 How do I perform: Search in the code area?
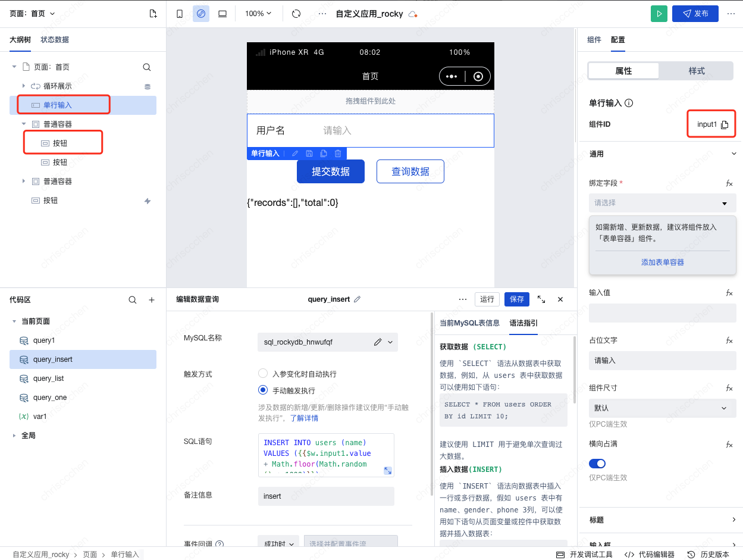pos(133,300)
